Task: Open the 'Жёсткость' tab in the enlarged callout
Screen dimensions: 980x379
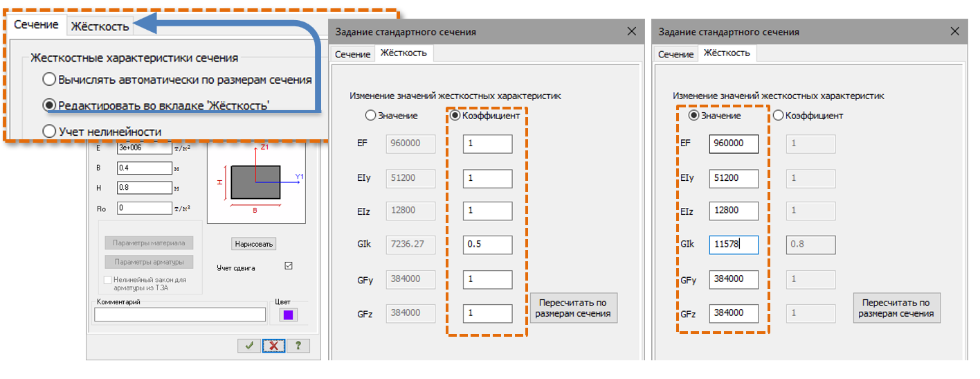Action: pos(100,26)
